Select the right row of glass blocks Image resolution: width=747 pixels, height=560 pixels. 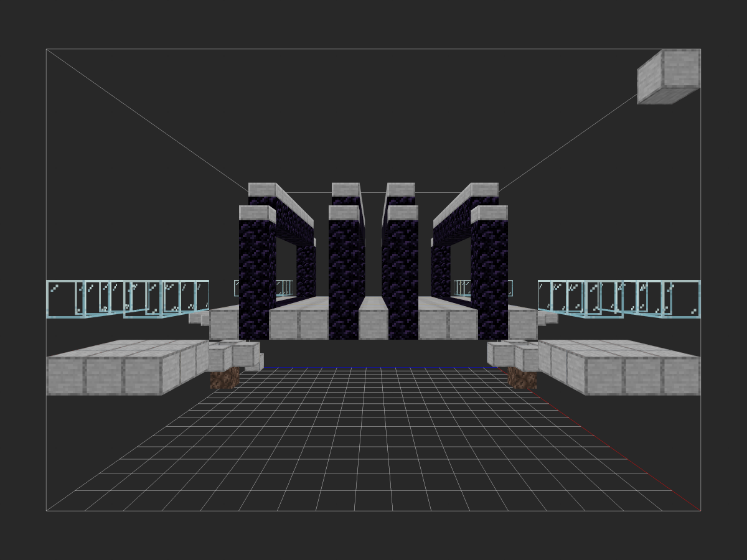pos(619,299)
